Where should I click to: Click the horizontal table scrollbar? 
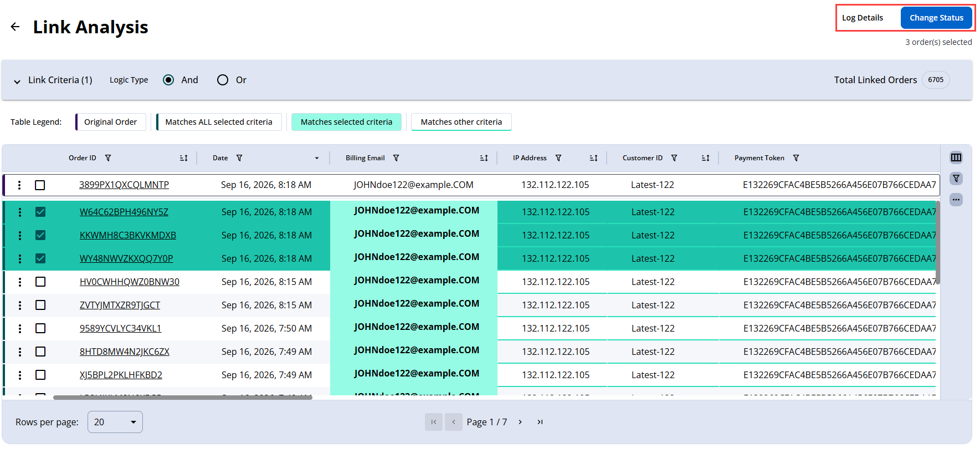coord(183,397)
